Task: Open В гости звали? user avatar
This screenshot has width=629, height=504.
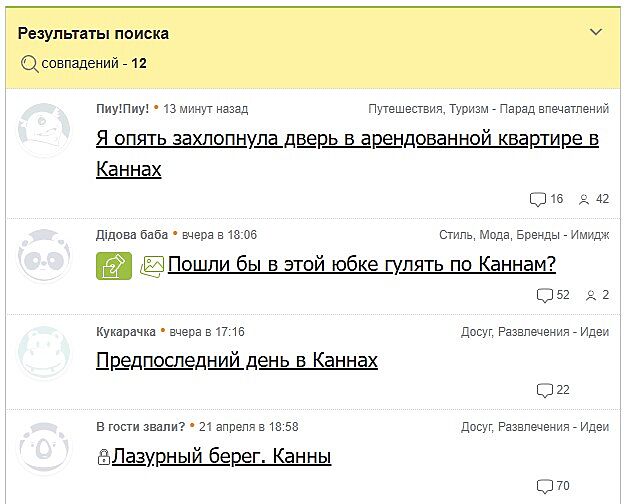Action: coord(44,447)
